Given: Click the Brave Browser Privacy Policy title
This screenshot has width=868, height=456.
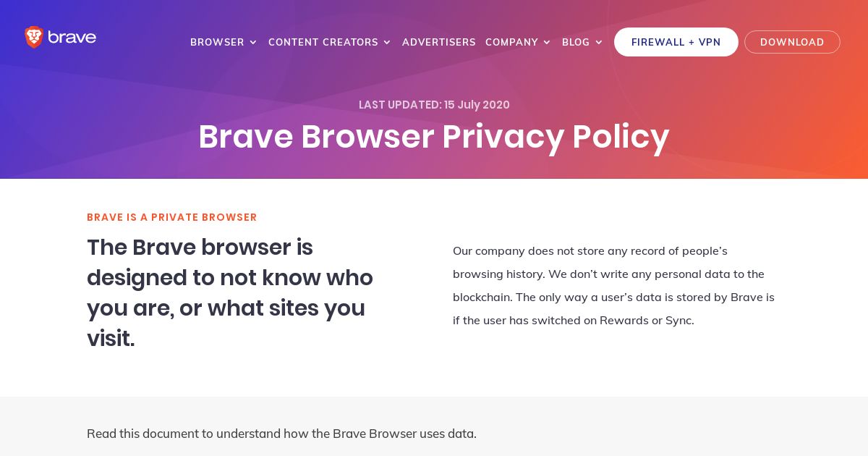Looking at the screenshot, I should 434,137.
